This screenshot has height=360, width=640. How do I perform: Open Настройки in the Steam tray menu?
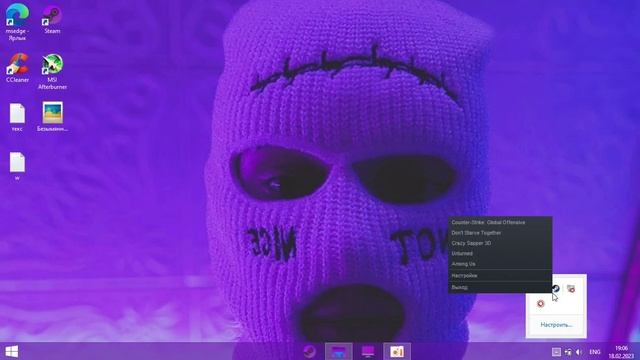coord(500,276)
